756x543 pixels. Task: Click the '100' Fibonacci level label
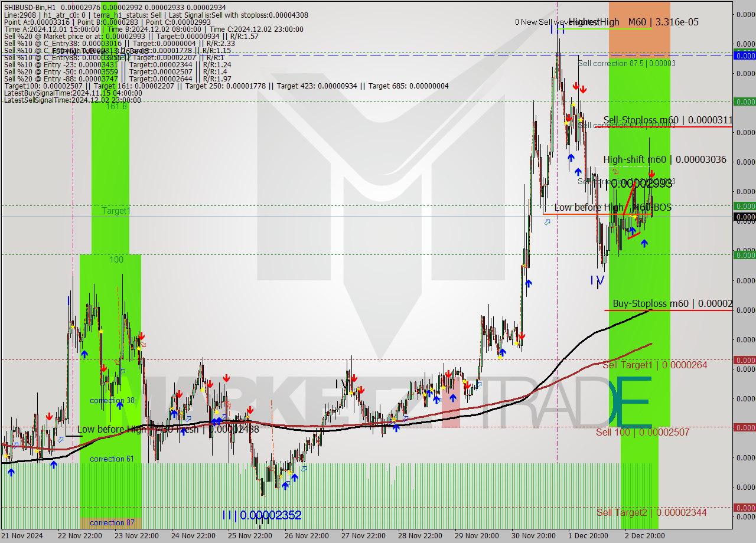point(116,260)
